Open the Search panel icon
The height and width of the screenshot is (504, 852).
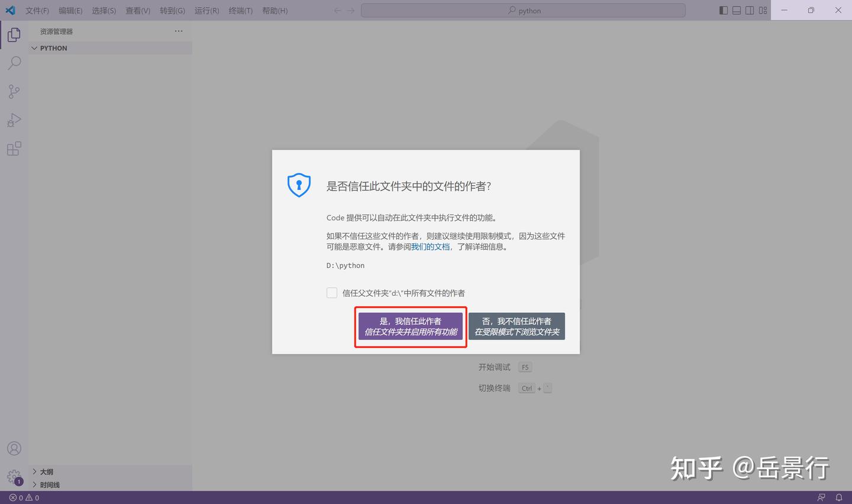click(14, 63)
